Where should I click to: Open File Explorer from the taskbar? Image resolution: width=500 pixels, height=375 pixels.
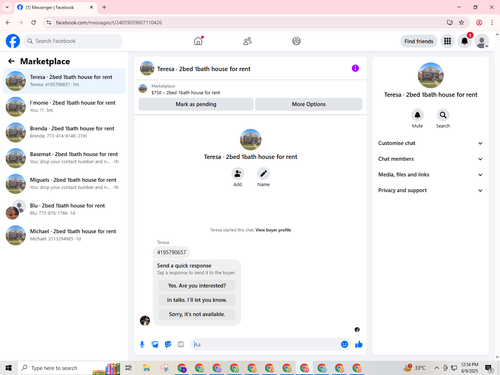(146, 368)
